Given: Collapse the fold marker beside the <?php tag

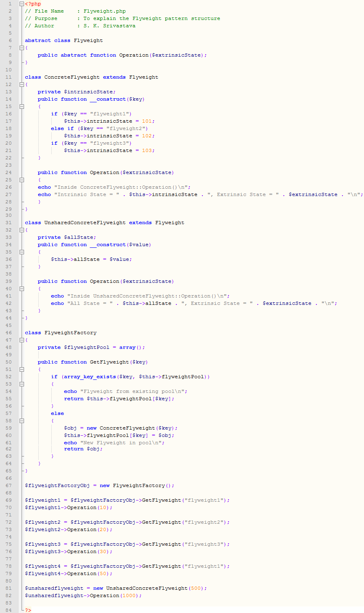Looking at the screenshot, I should tap(22, 4).
